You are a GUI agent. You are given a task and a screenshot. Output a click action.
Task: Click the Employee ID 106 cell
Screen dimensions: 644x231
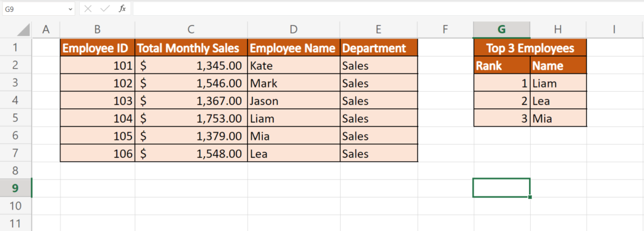[97, 154]
